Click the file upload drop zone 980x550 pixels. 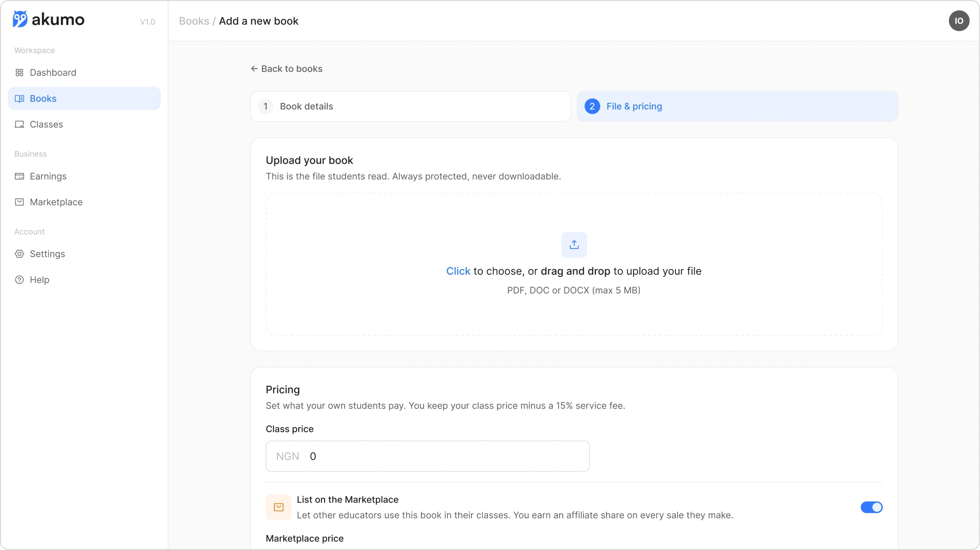(x=574, y=264)
